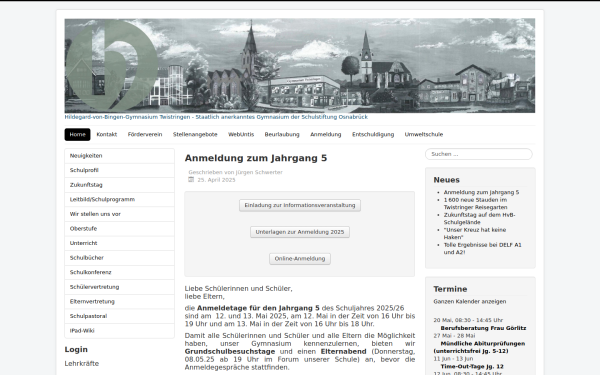Open Zukunftstag in the sidebar
This screenshot has width=600, height=375.
tap(119, 185)
